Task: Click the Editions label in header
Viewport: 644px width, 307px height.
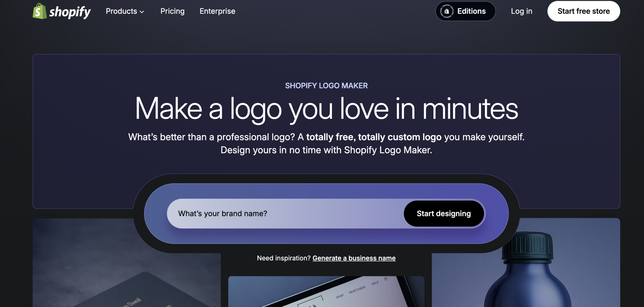Action: tap(471, 11)
